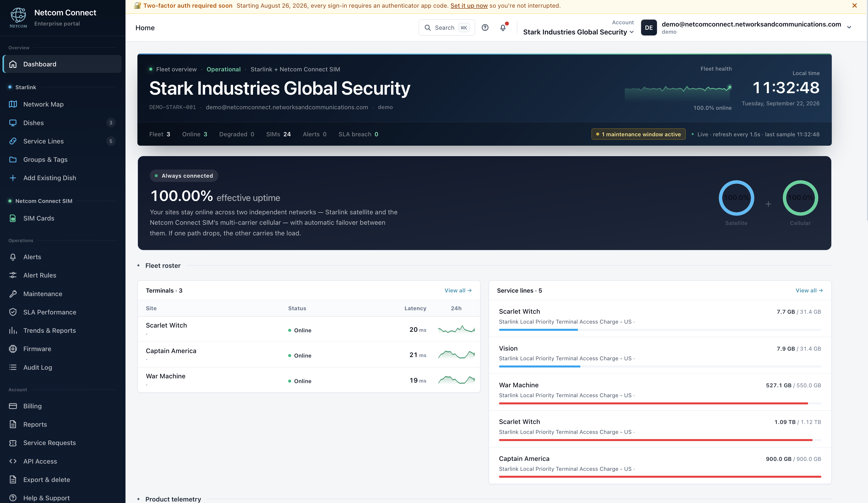
Task: Go to Network Map page
Action: [62, 104]
